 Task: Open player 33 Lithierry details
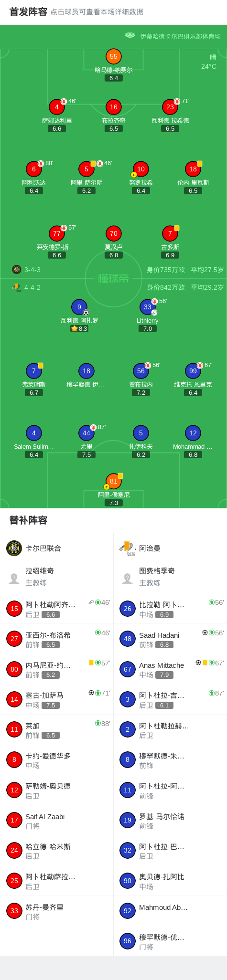coord(148,307)
